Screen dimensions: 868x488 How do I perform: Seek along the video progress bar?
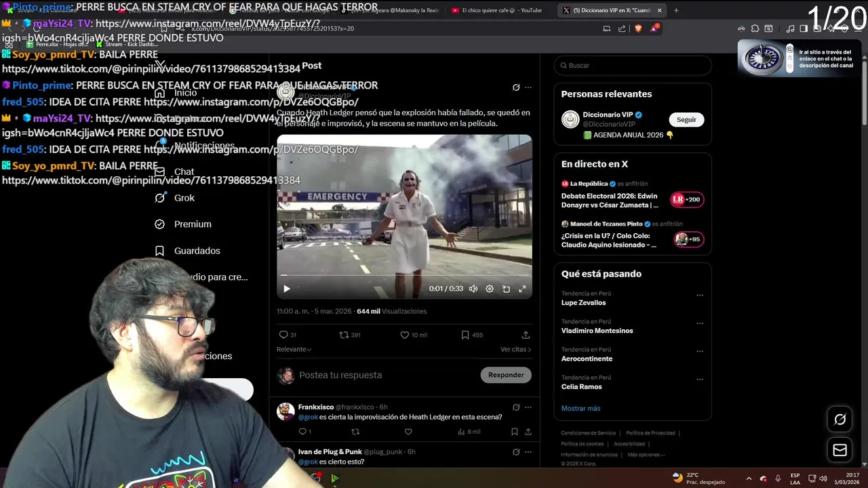pyautogui.click(x=404, y=275)
